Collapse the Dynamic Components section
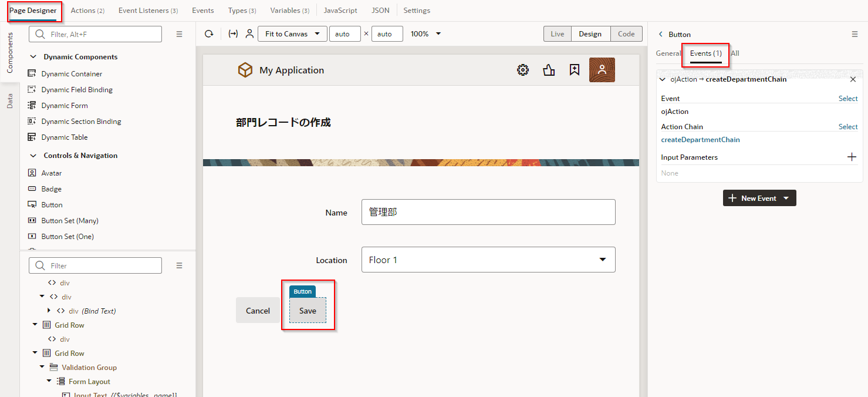Screen dimensions: 868x397 [33, 57]
